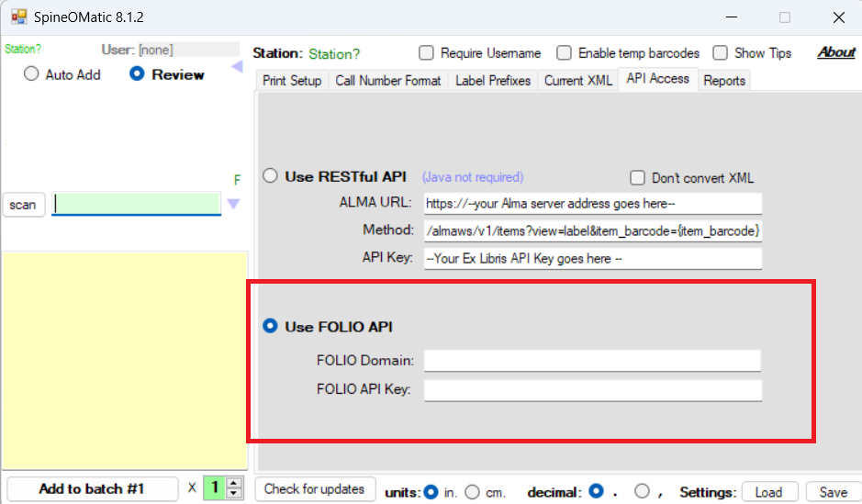Viewport: 862px width, 504px height.
Task: Switch to the Print Setup tab
Action: 292,81
